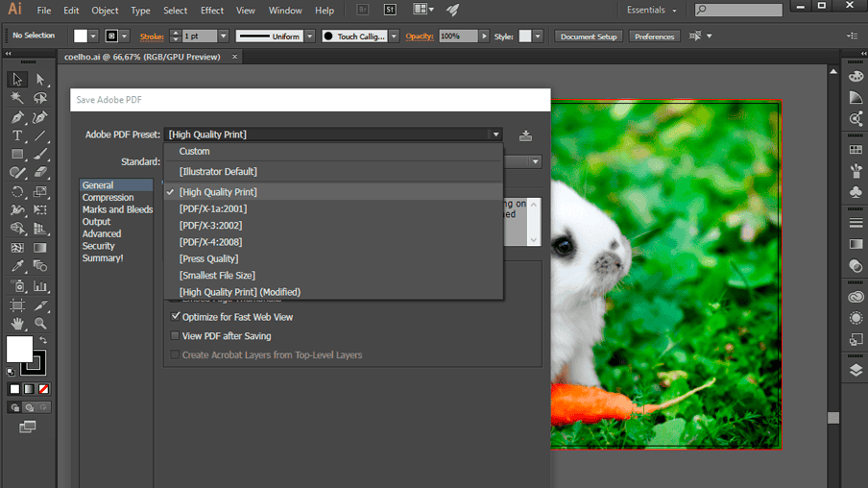Select the Hand tool
This screenshot has width=868, height=488.
[x=17, y=324]
